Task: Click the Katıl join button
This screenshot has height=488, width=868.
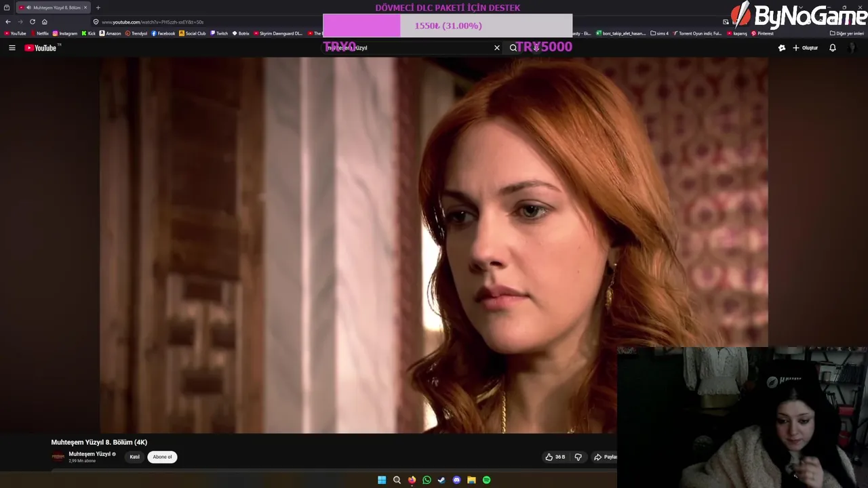Action: click(135, 457)
